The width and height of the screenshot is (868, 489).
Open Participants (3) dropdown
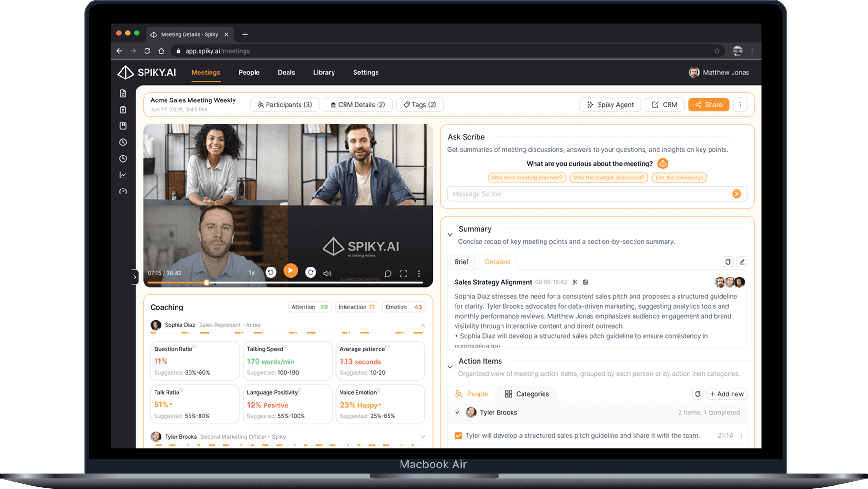[285, 105]
